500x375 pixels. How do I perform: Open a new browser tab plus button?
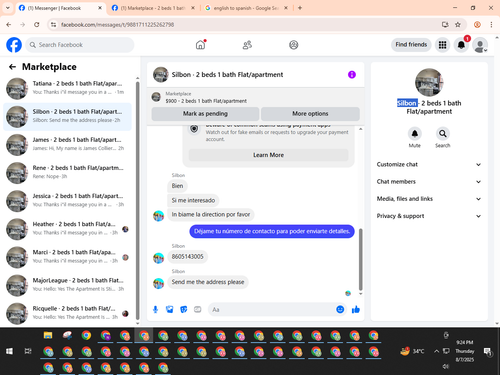(300, 8)
